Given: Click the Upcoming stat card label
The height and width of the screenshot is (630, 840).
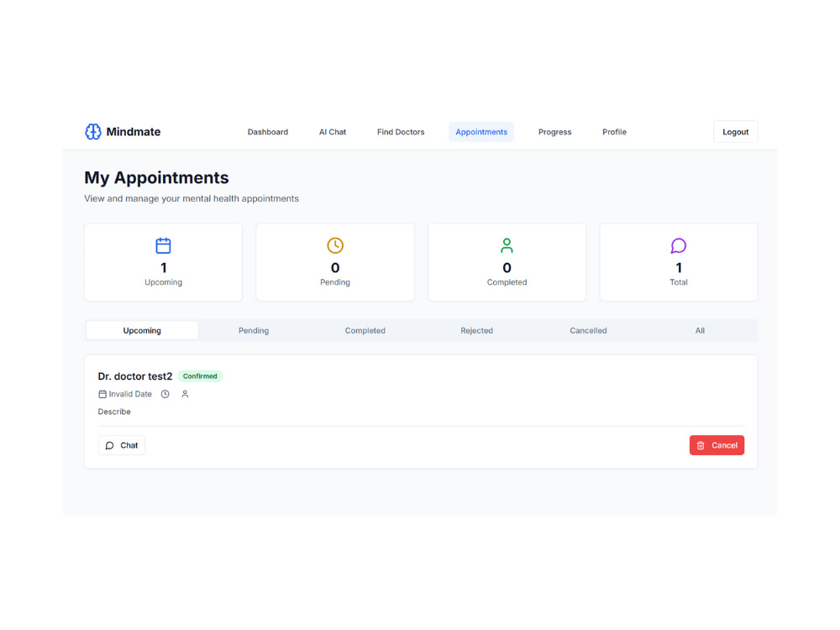Looking at the screenshot, I should pos(164,282).
